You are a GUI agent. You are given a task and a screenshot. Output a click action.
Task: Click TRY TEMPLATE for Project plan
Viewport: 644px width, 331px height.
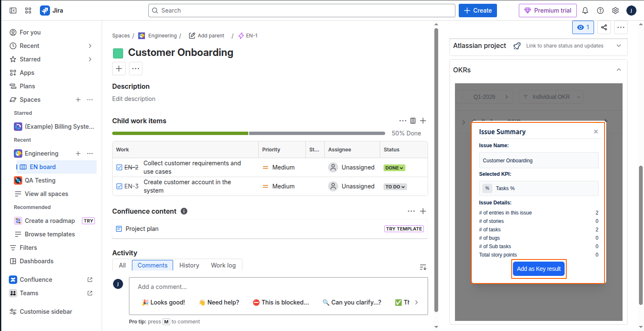404,229
